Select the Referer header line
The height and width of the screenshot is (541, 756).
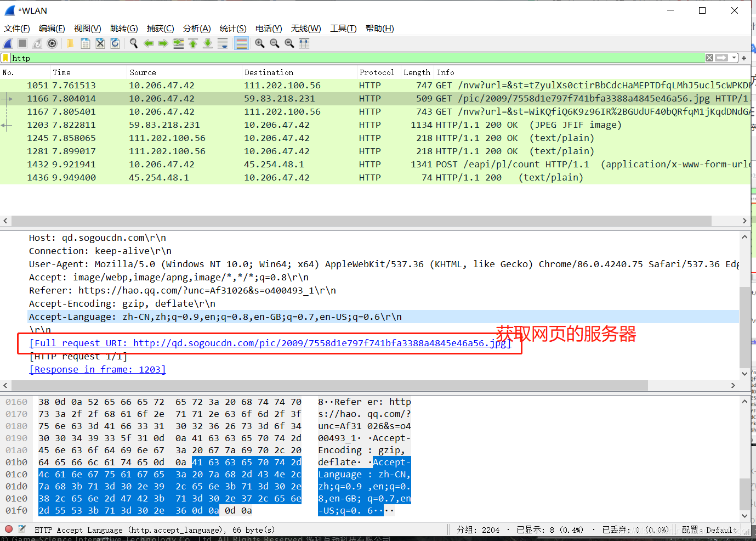coord(183,290)
